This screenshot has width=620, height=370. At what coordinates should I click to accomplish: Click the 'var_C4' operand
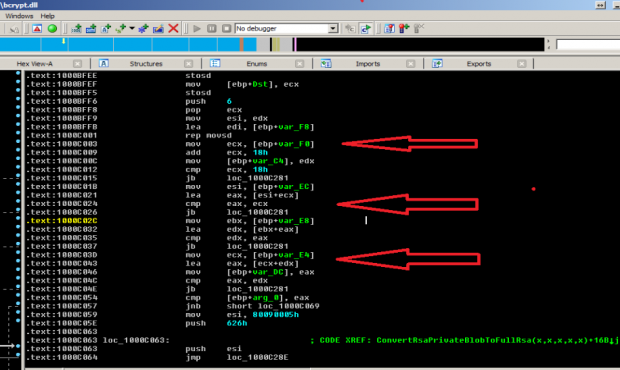click(268, 161)
